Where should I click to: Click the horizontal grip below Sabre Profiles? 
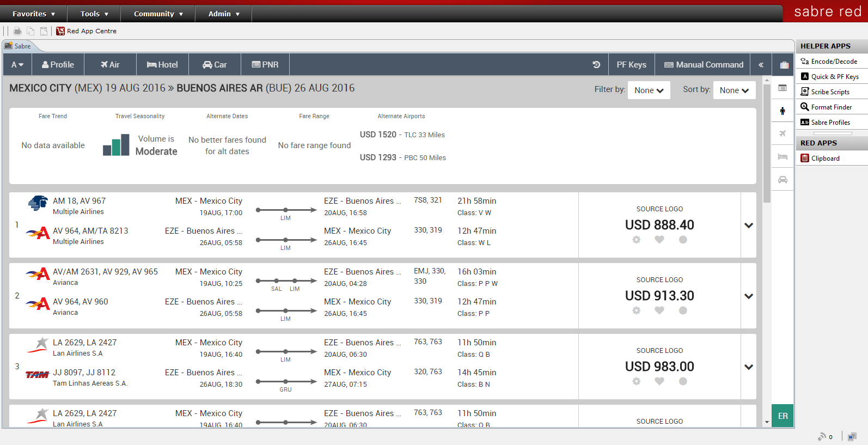point(833,133)
